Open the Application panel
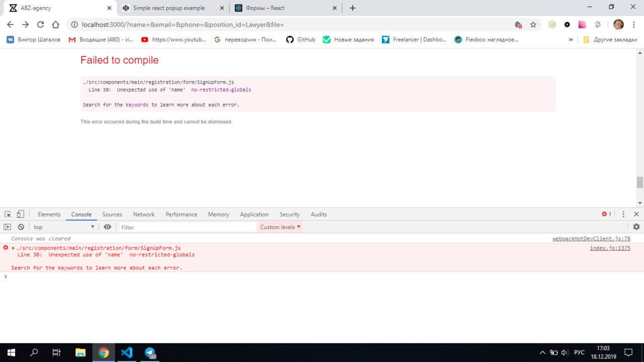Screen dimensions: 644x362 pos(254,214)
